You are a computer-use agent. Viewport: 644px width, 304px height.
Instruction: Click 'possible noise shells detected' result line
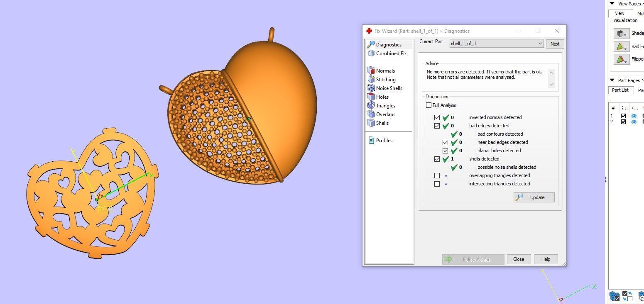[507, 167]
